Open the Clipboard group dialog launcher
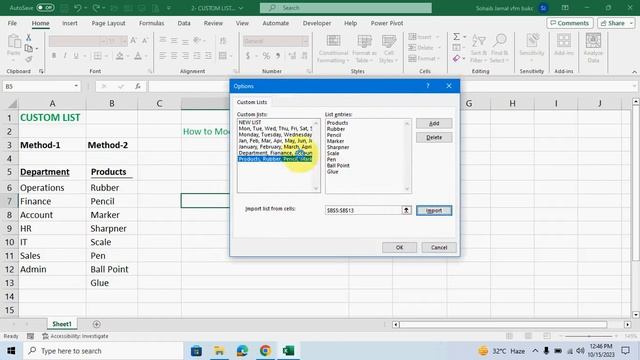Viewport: 640px width, 360px height. (41, 71)
